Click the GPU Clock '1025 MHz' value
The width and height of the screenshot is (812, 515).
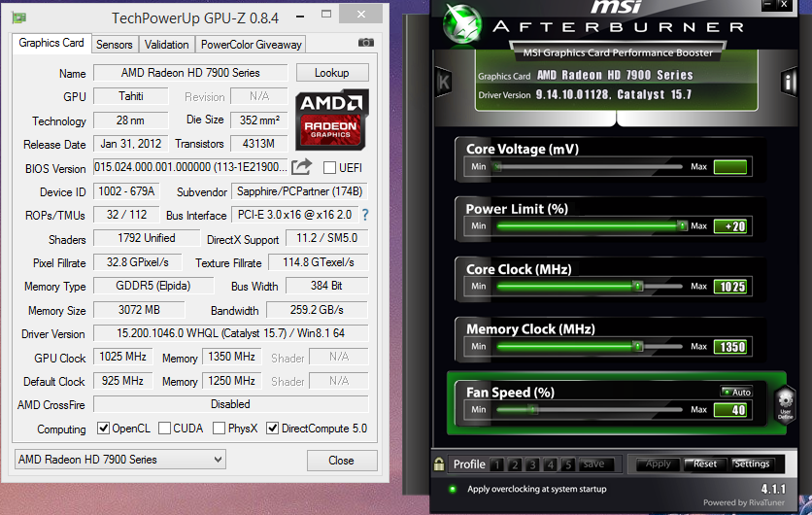[x=122, y=357]
